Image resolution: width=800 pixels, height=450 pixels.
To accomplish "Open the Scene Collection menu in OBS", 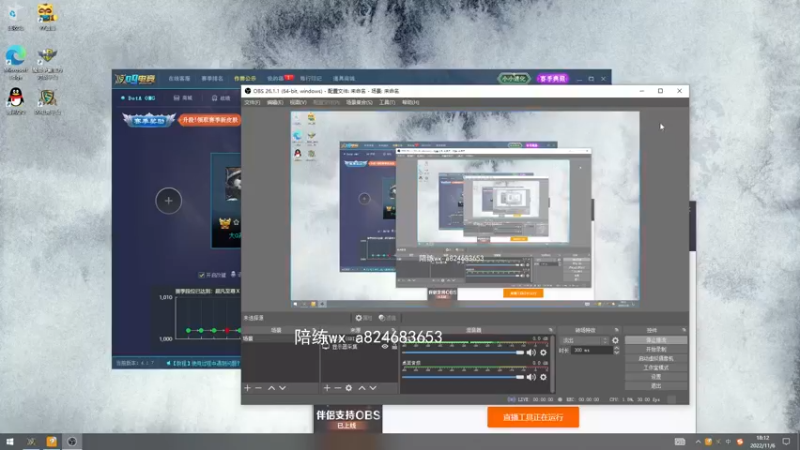I will pos(359,103).
